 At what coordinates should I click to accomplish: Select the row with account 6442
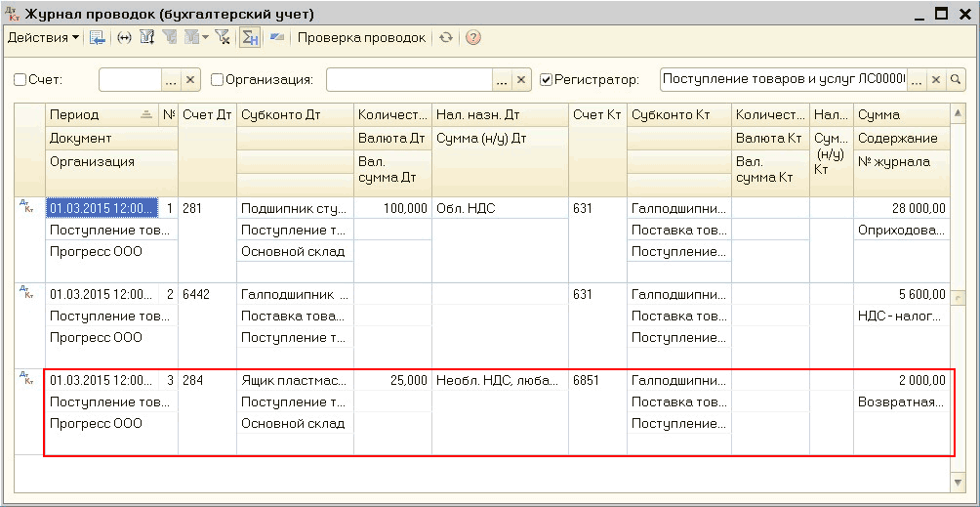tap(207, 294)
